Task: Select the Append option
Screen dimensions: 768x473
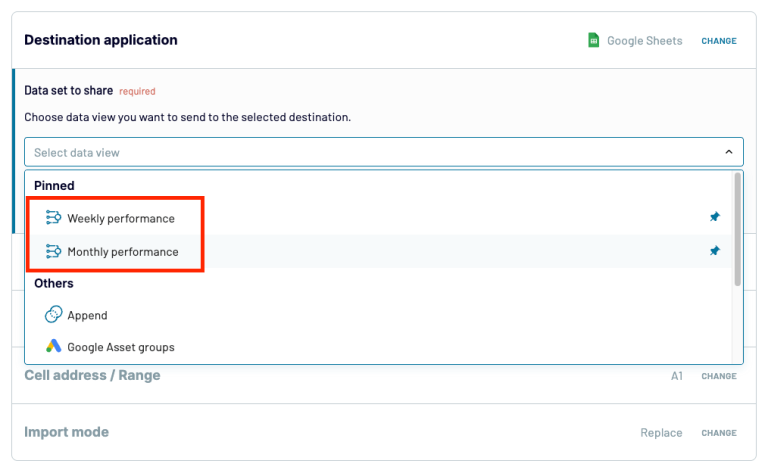Action: coord(87,315)
